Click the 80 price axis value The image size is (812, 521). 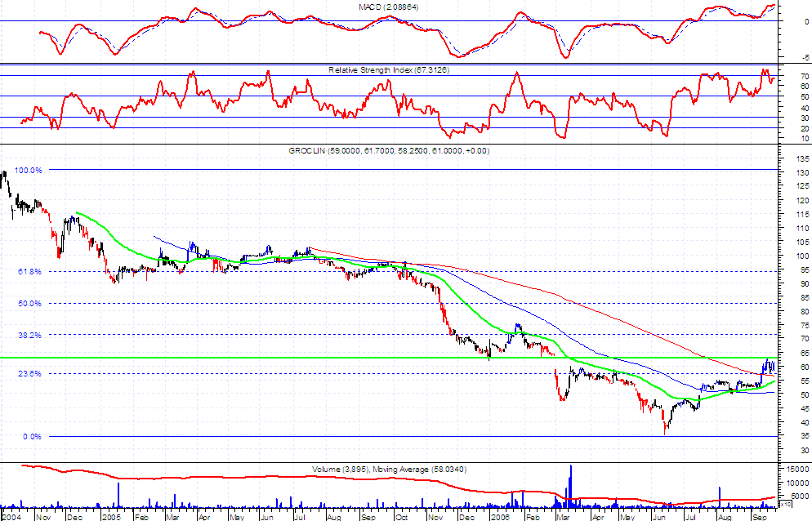tap(805, 312)
